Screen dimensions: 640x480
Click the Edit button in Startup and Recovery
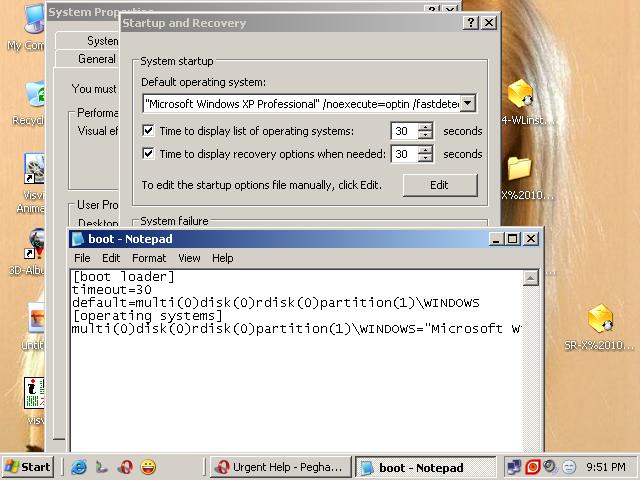pyautogui.click(x=439, y=185)
